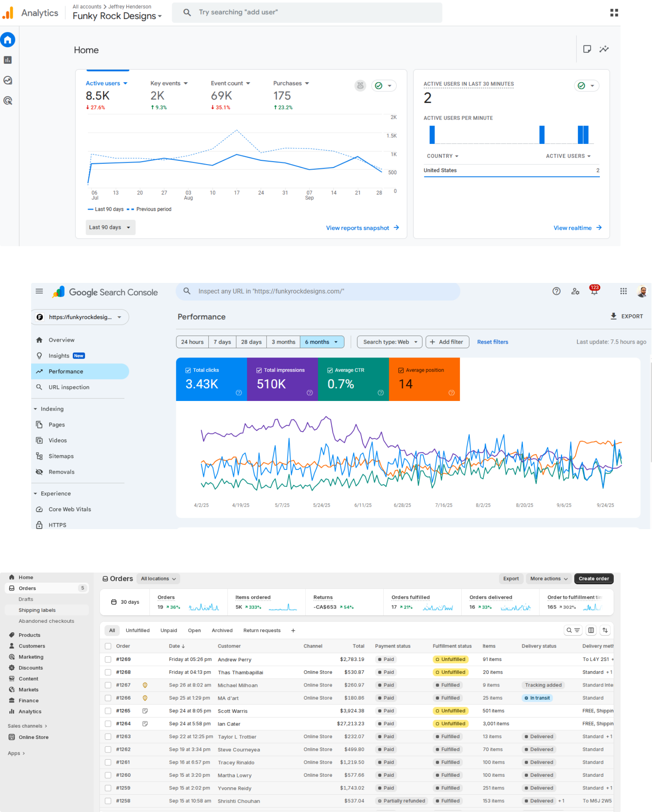Viewport: 652px width, 812px height.
Task: Open the All locations dropdown
Action: (158, 579)
